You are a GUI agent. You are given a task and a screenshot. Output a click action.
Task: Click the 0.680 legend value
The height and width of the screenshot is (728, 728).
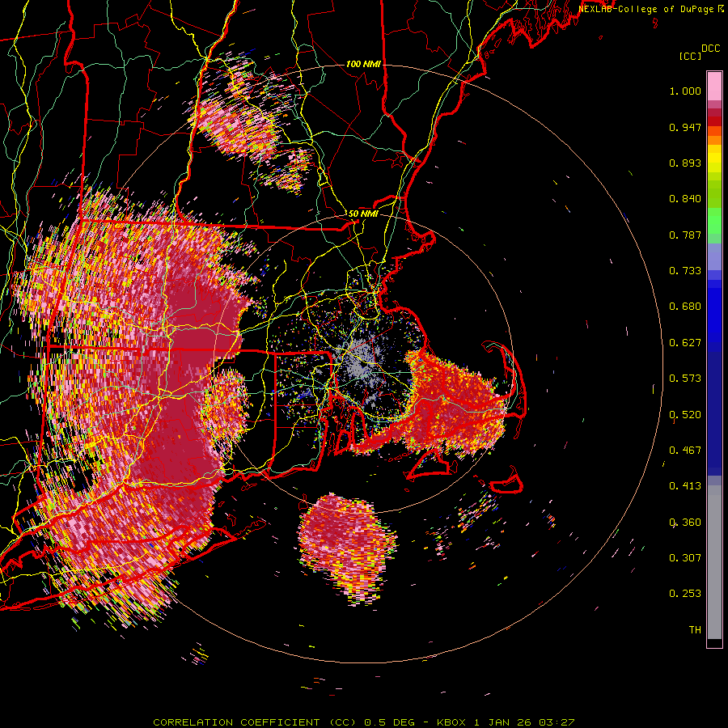coord(685,307)
